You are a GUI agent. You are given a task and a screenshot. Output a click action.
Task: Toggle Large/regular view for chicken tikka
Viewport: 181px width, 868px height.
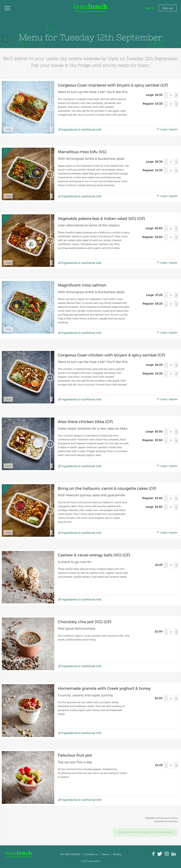click(x=167, y=466)
